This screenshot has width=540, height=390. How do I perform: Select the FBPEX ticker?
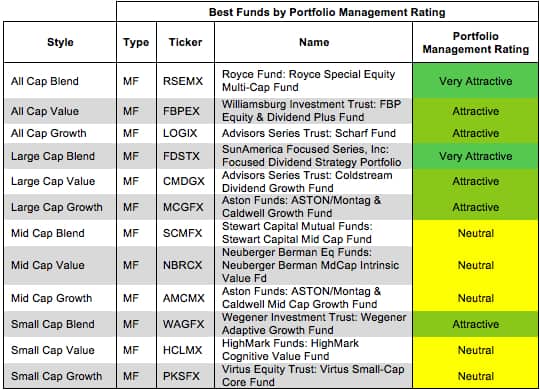181,111
